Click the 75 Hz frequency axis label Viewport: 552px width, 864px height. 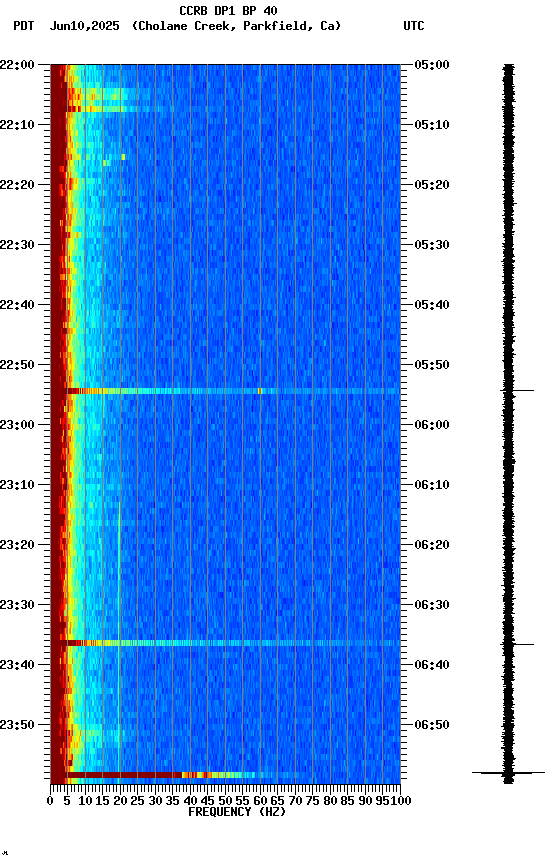click(312, 801)
